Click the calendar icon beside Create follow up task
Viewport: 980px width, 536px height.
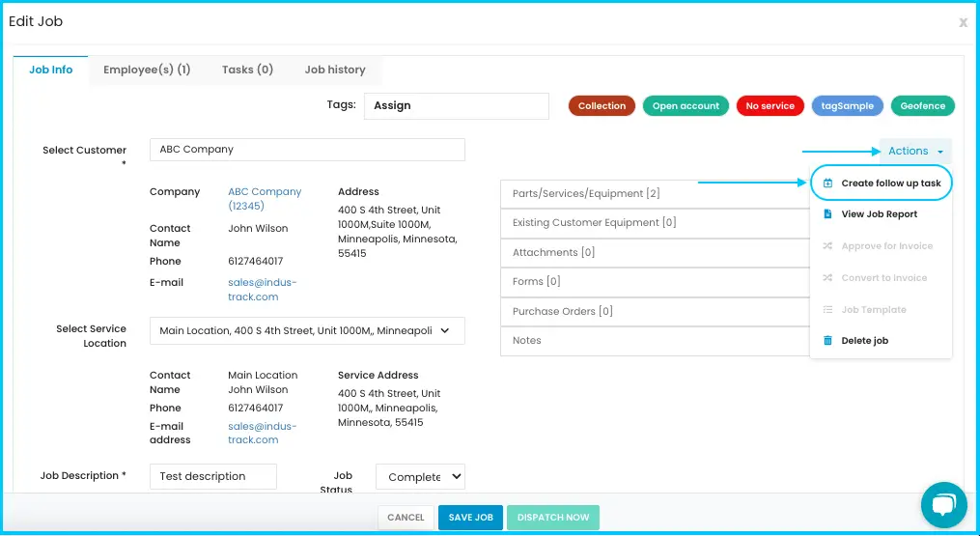pyautogui.click(x=827, y=183)
